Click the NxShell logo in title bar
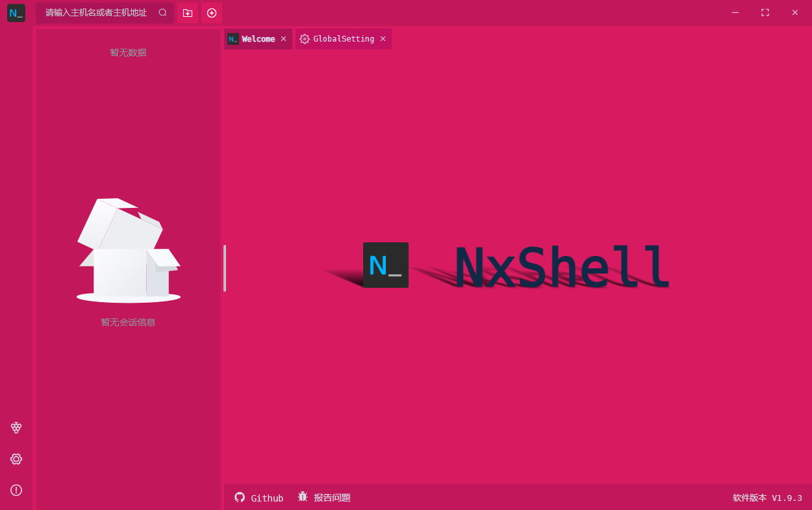The image size is (812, 510). pyautogui.click(x=16, y=13)
